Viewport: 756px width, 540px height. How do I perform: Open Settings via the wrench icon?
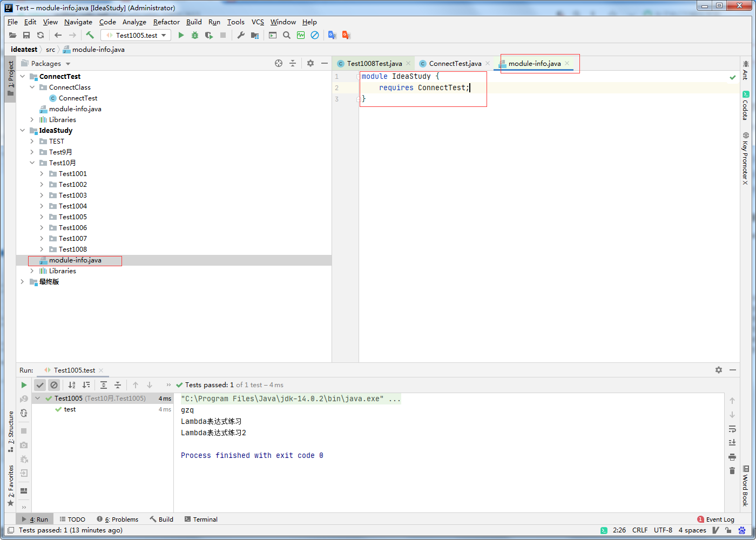241,35
